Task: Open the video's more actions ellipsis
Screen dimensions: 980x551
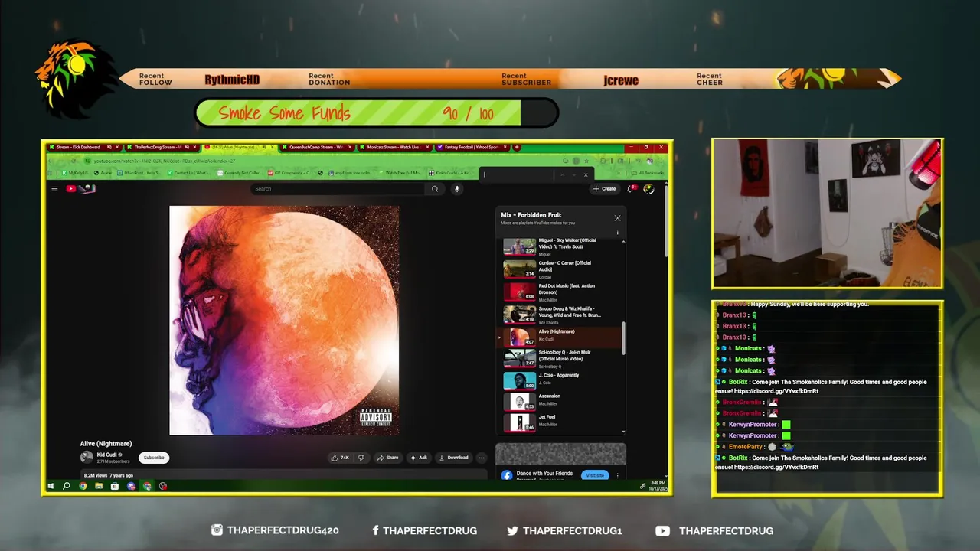Action: (481, 458)
